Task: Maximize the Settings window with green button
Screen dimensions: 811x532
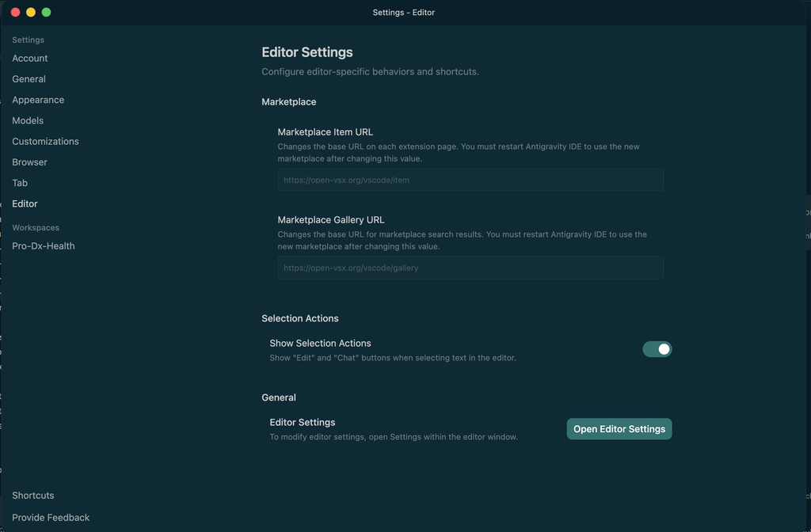Action: 47,13
